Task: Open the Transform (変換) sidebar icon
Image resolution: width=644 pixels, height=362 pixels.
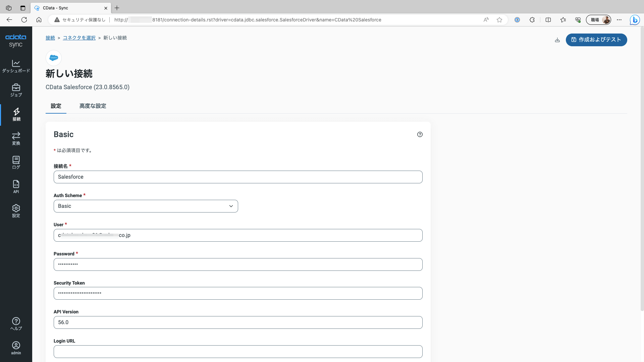Action: [x=16, y=138]
